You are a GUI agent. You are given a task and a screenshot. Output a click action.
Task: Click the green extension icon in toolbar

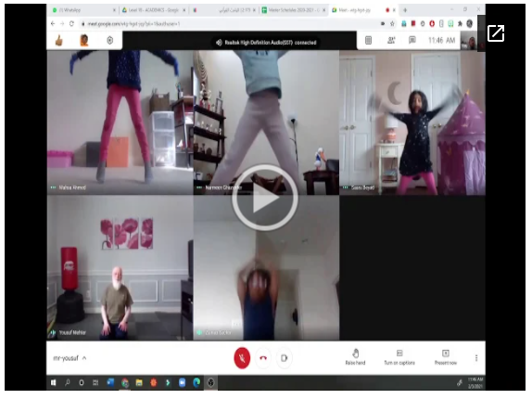click(x=450, y=23)
